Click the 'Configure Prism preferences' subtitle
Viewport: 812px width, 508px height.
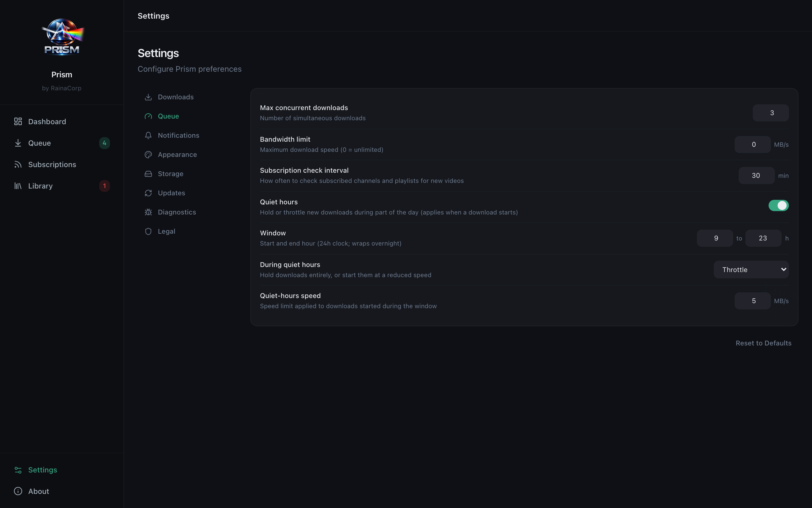tap(189, 69)
